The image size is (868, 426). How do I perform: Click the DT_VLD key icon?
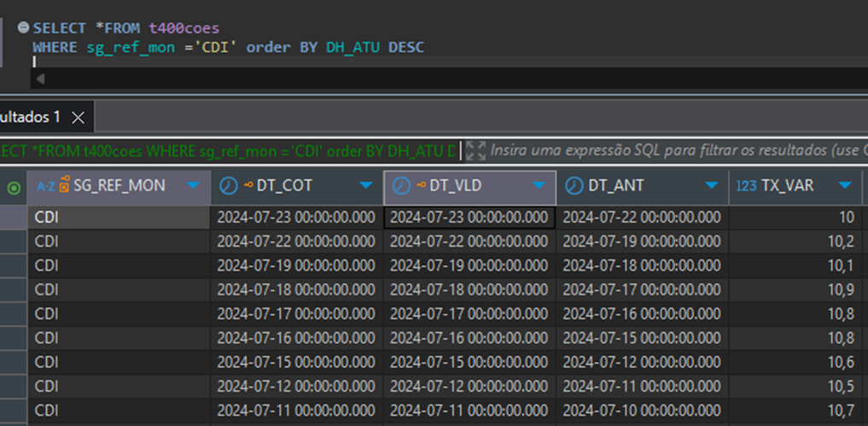point(422,185)
